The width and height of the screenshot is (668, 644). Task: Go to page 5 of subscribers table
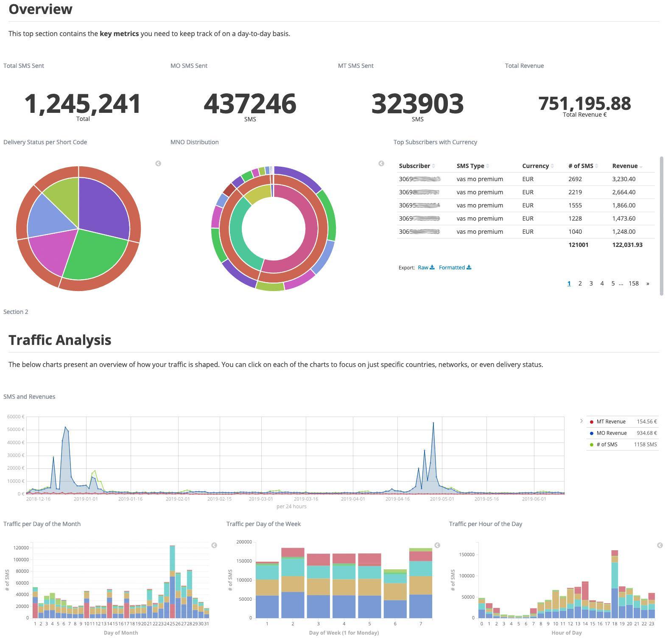coord(613,283)
